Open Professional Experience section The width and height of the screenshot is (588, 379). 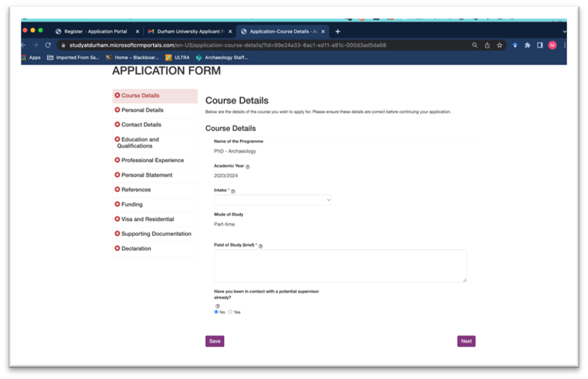(155, 160)
